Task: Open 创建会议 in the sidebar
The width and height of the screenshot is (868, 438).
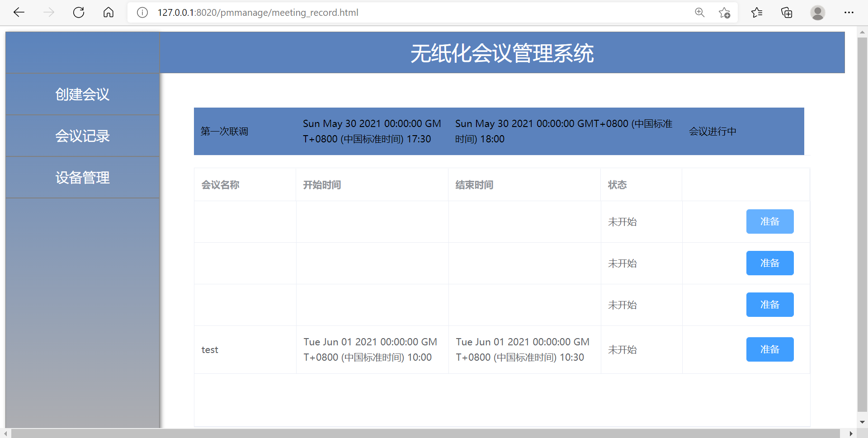Action: pyautogui.click(x=82, y=94)
